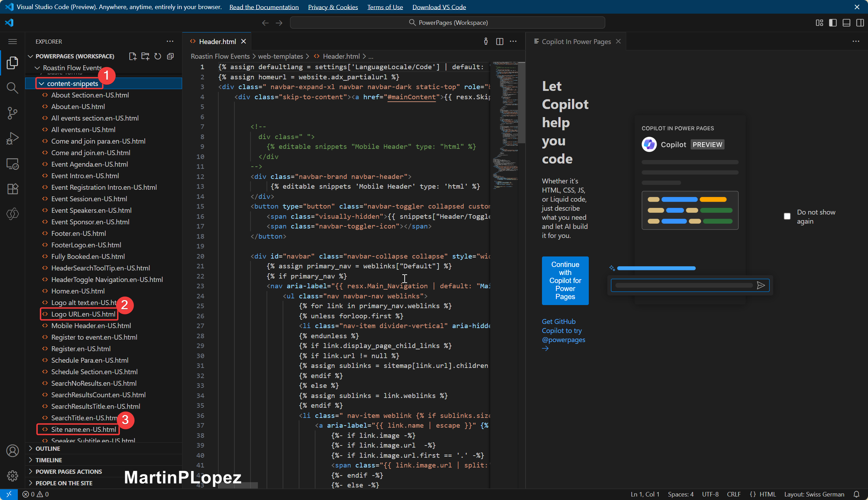The width and height of the screenshot is (868, 500).
Task: Open the Run and Debug view
Action: [12, 138]
